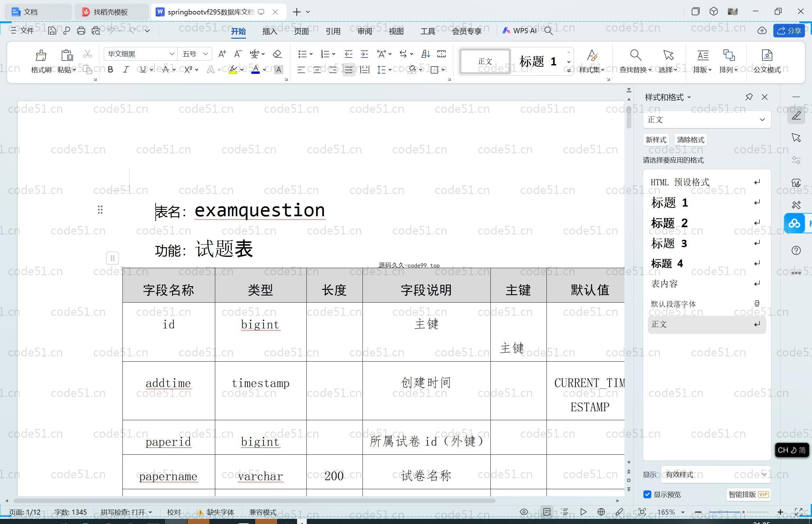The height and width of the screenshot is (524, 812).
Task: Toggle page view layout icon in status bar
Action: pos(546,512)
